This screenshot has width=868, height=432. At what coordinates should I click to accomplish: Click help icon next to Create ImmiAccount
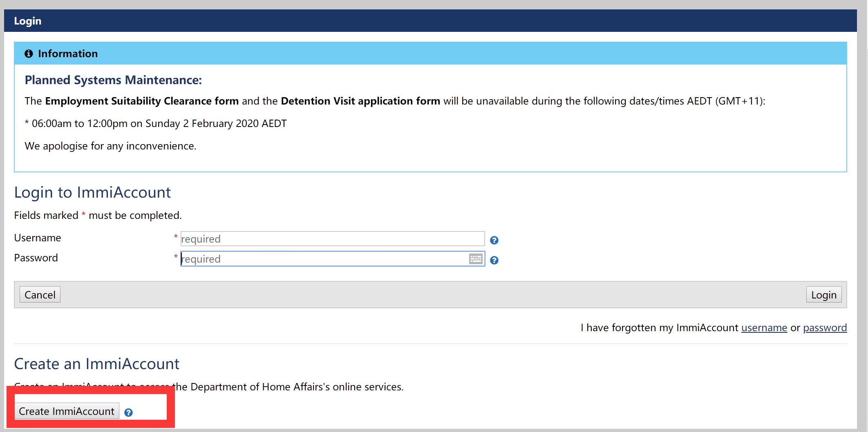(128, 412)
